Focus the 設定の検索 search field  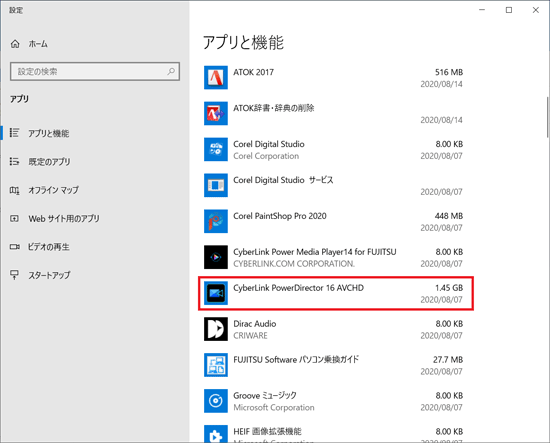click(95, 72)
